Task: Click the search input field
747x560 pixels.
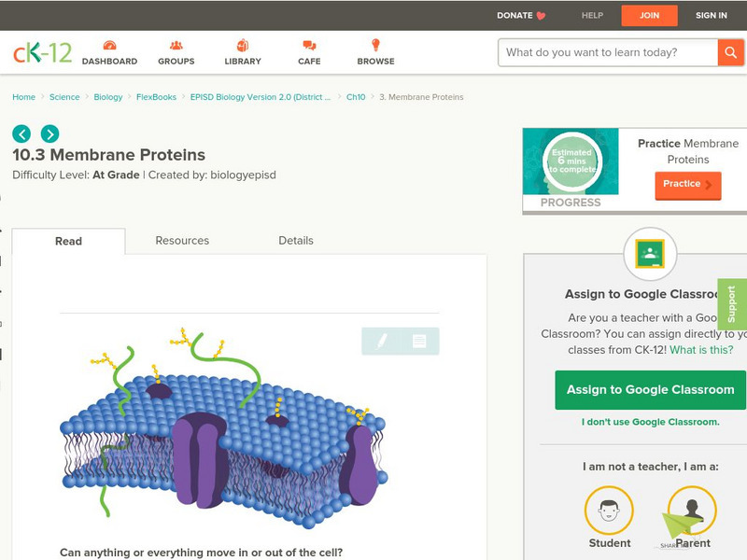Action: 607,52
